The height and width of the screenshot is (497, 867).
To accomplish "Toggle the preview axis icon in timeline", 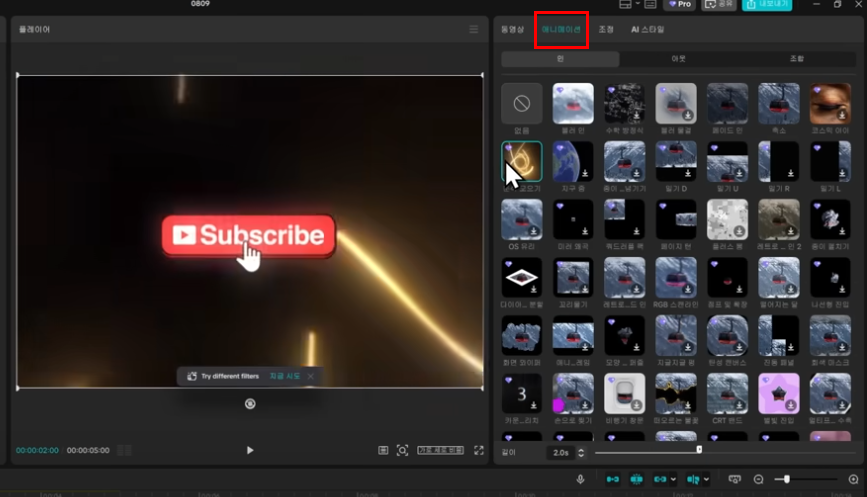I will click(693, 479).
